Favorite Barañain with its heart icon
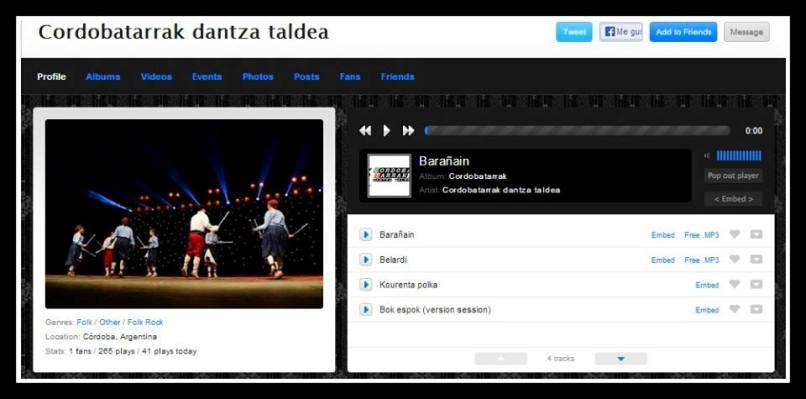 pyautogui.click(x=735, y=234)
